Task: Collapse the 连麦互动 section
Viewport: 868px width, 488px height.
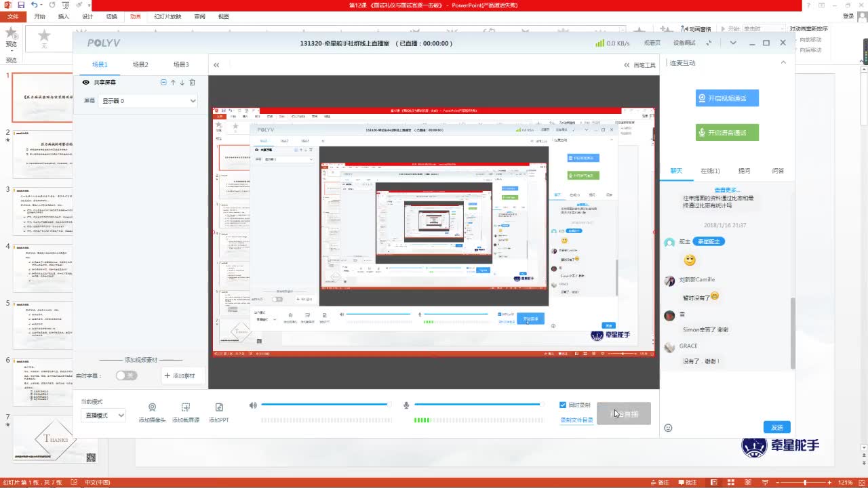Action: click(x=783, y=62)
